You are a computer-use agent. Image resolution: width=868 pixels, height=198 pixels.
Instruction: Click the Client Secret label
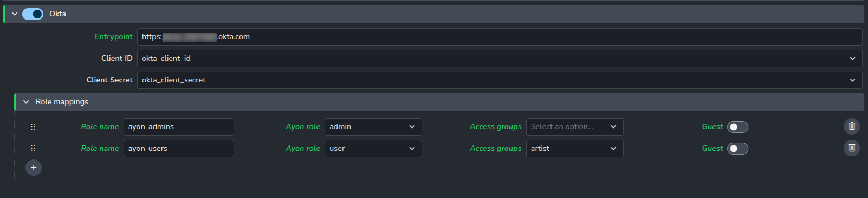(109, 80)
